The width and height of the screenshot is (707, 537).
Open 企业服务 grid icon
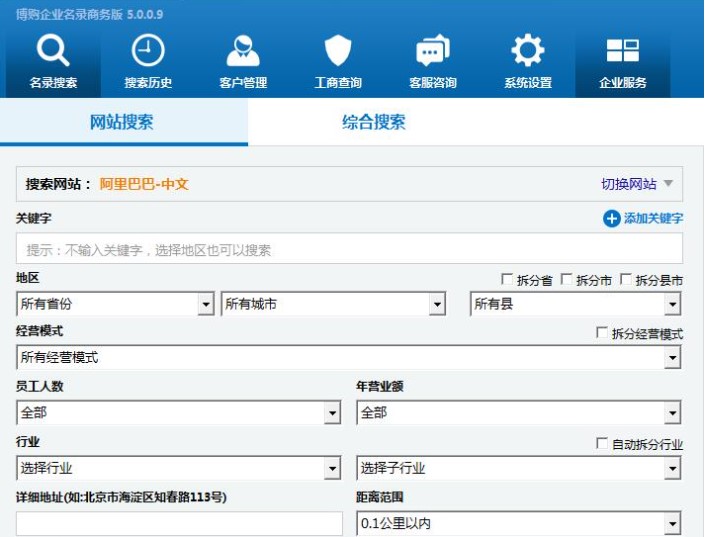coord(623,50)
